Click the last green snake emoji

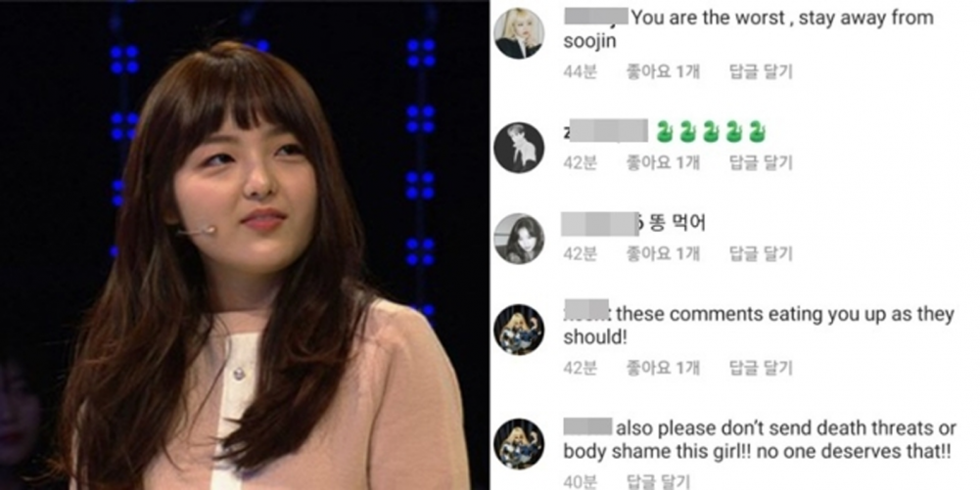[x=757, y=131]
